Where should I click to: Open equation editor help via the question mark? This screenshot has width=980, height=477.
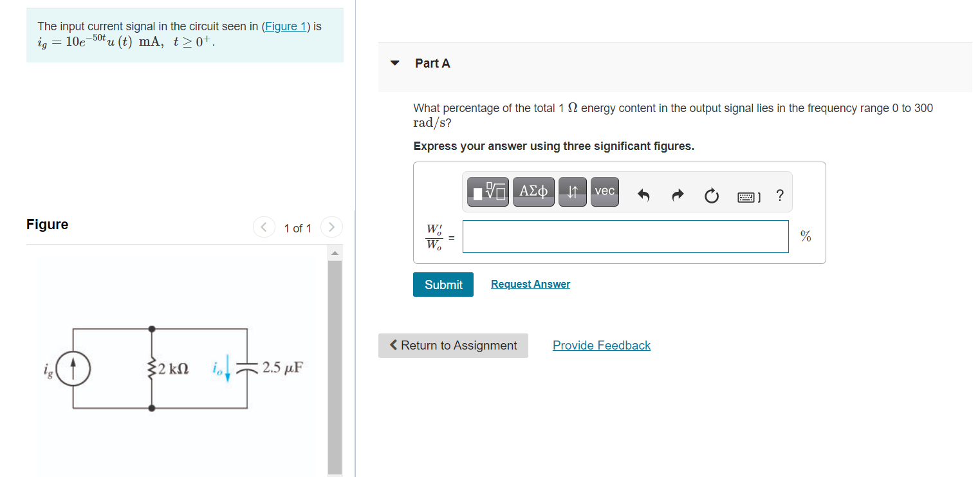779,195
